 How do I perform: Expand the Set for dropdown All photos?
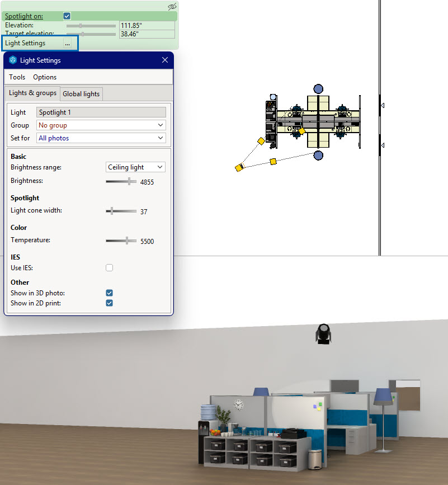(x=101, y=138)
